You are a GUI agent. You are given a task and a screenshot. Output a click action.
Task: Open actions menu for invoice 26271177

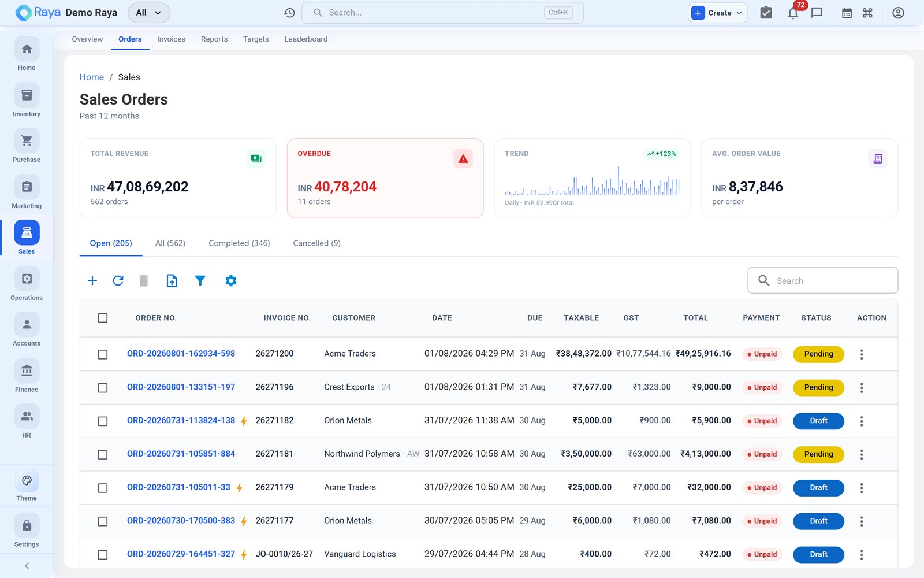861,521
